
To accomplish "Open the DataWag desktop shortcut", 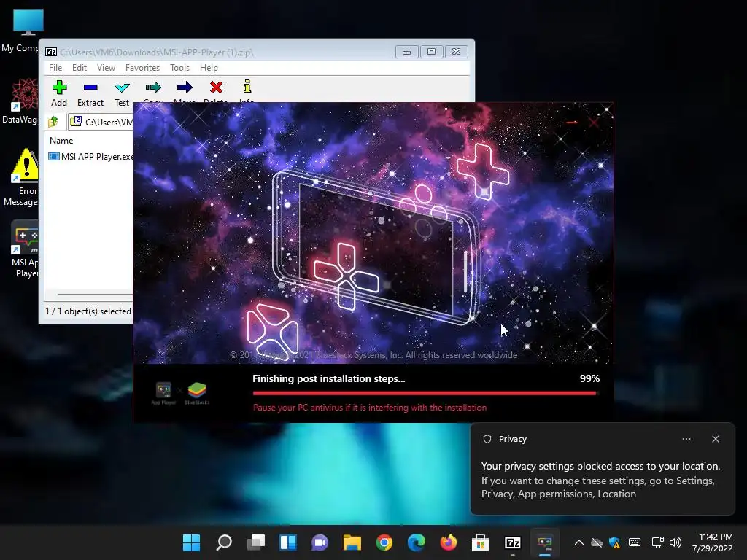I will pos(20,101).
